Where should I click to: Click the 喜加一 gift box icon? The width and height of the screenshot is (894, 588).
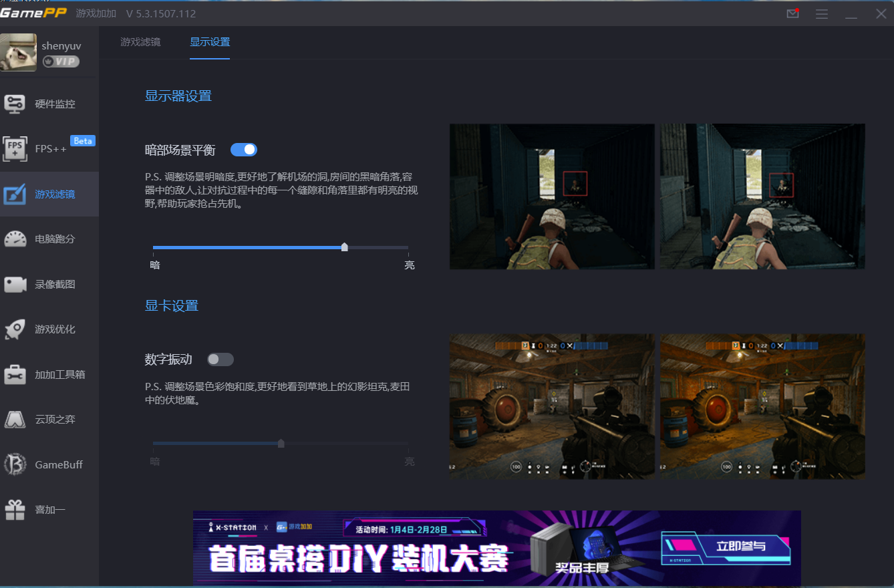point(15,510)
